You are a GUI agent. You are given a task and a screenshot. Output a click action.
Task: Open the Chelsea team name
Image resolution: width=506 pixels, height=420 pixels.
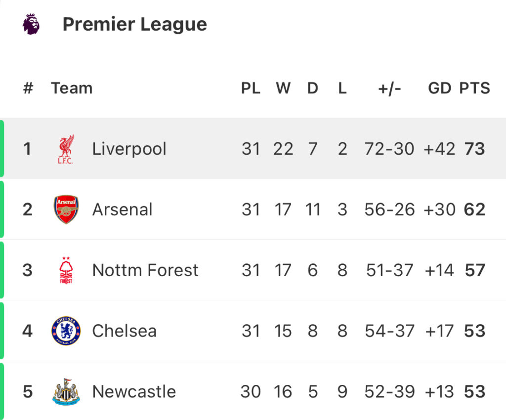coord(124,331)
